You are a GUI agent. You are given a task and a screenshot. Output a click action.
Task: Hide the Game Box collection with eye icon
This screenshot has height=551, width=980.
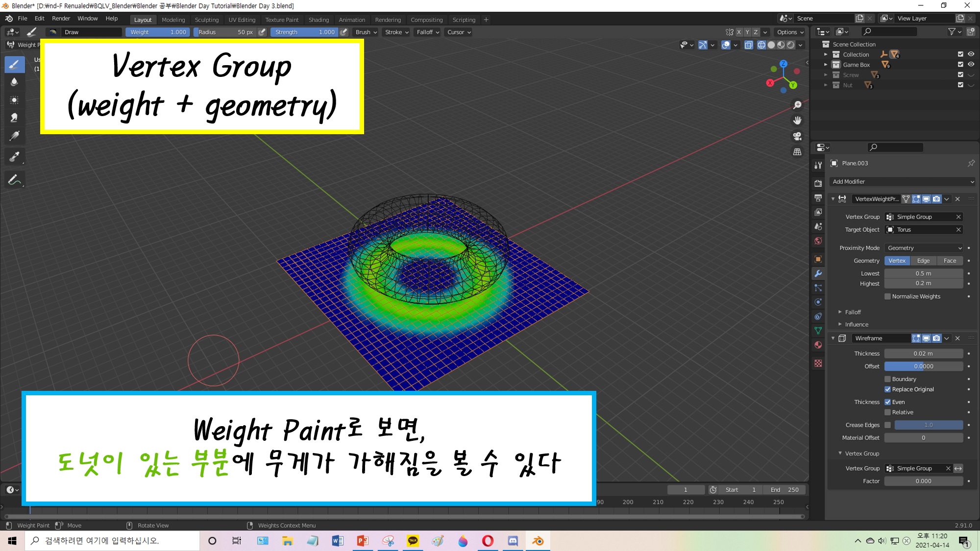tap(971, 65)
